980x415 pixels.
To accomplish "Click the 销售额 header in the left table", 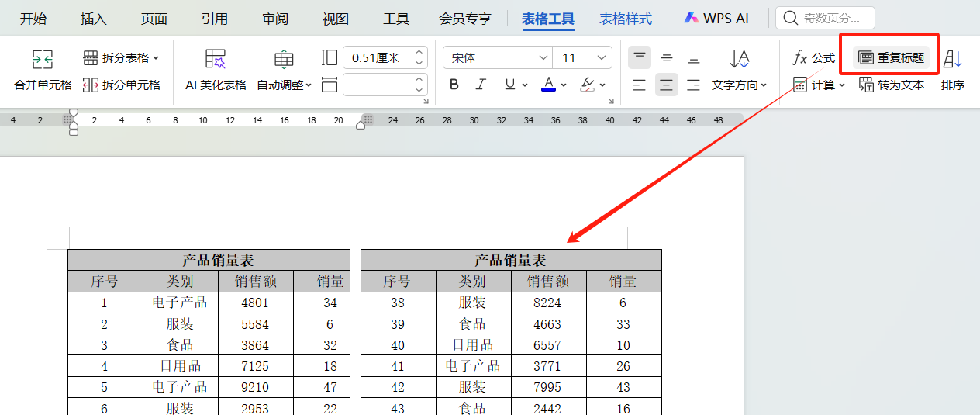I will (255, 281).
